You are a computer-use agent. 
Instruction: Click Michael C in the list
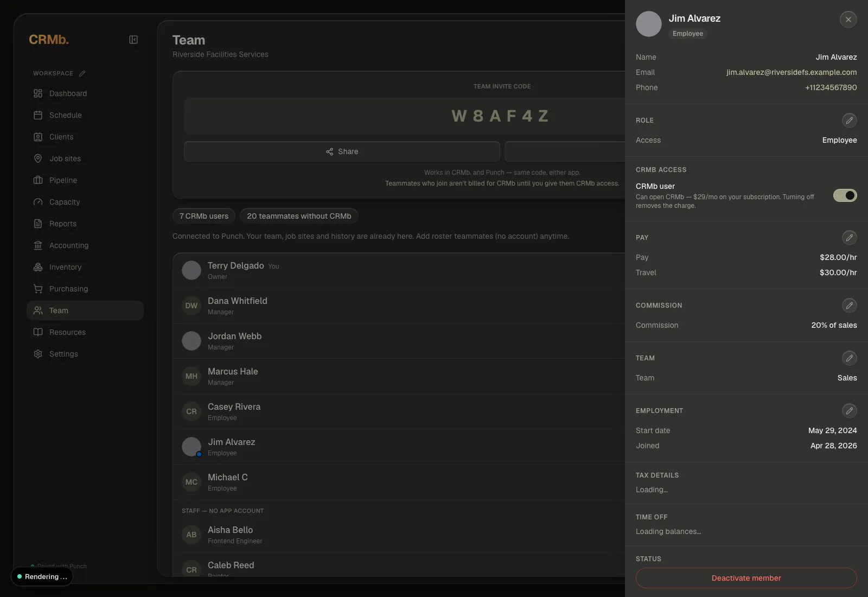tap(399, 482)
